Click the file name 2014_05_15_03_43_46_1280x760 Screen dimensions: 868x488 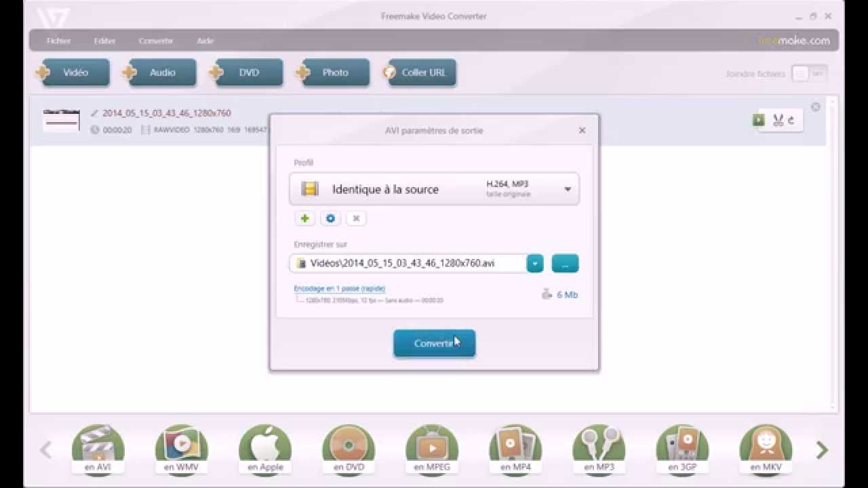click(167, 113)
